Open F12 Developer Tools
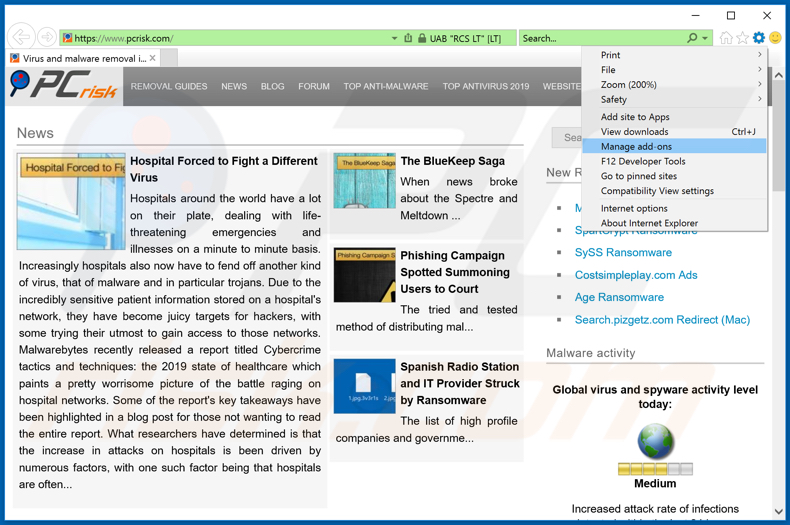 coord(674,161)
